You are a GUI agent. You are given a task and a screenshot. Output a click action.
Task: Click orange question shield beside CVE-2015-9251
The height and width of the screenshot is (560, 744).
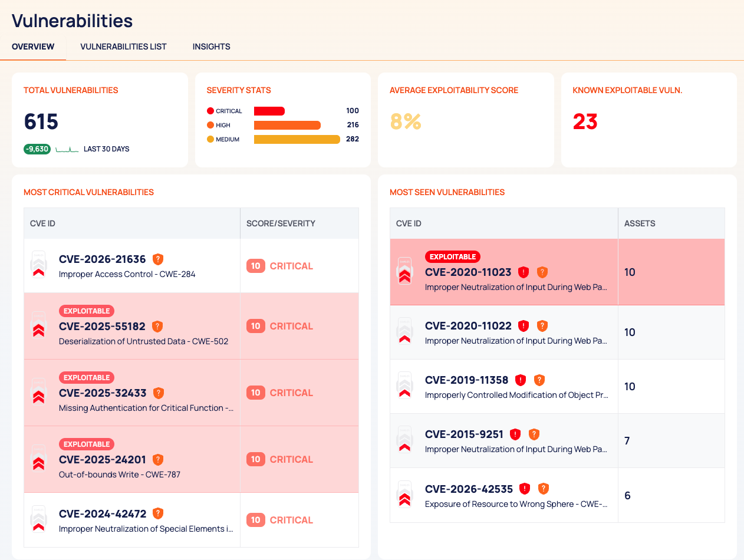[534, 434]
